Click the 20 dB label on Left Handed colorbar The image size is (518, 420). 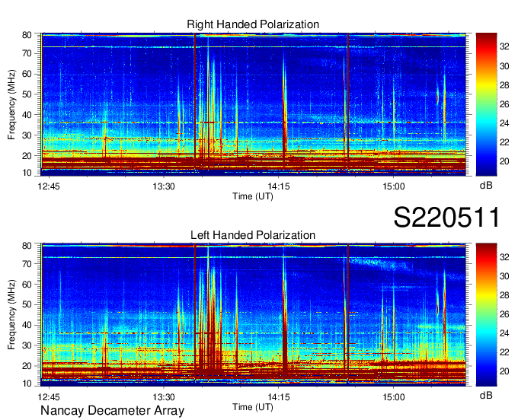point(504,371)
